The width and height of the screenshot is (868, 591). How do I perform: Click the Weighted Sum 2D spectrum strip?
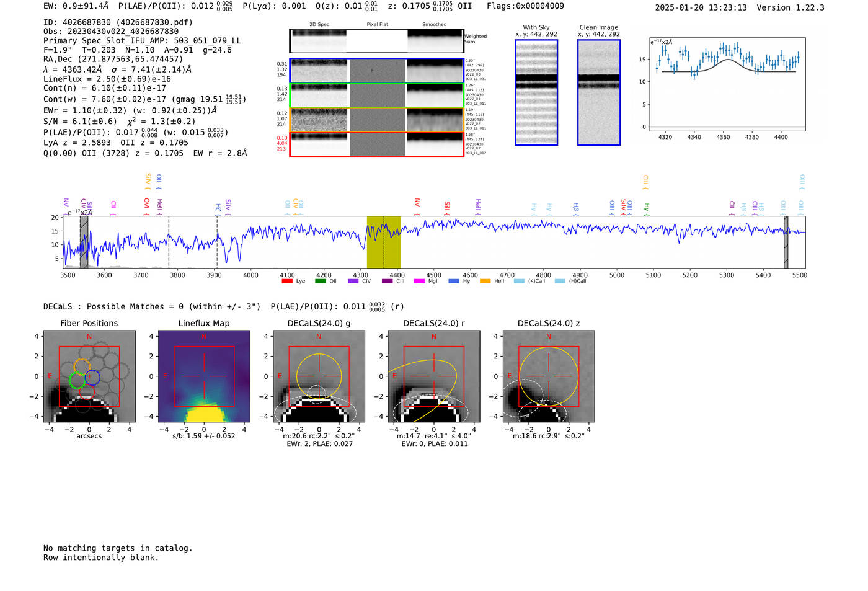(x=377, y=41)
